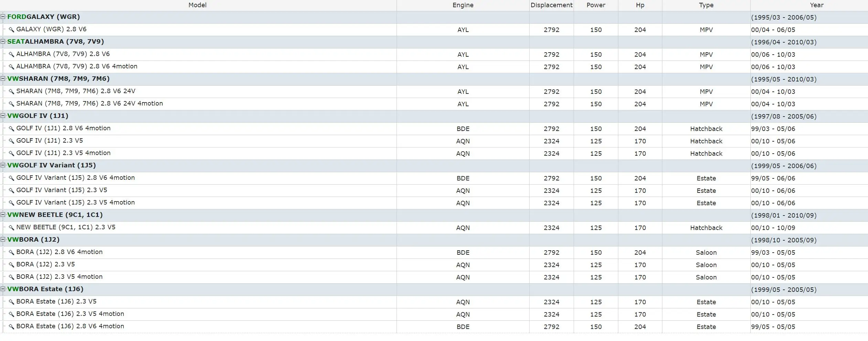Click date range (1998/01 - 2010/09)
This screenshot has height=341, width=868.
(784, 216)
